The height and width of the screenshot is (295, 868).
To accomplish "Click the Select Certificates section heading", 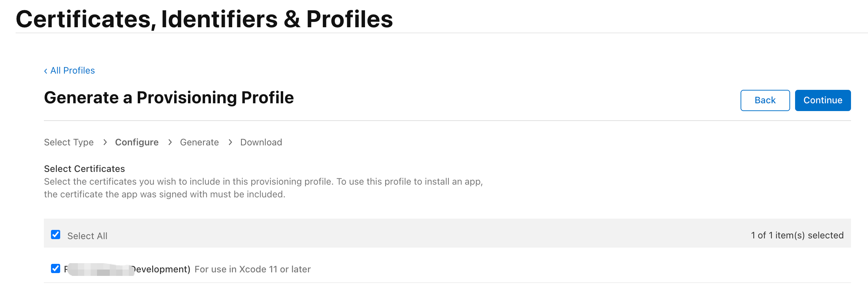I will [x=84, y=169].
